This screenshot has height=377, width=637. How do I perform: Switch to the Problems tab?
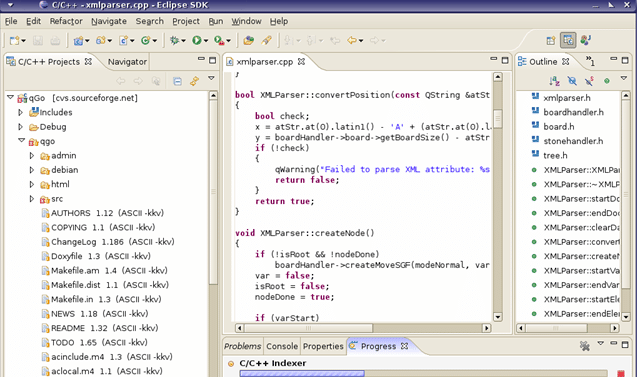[243, 346]
